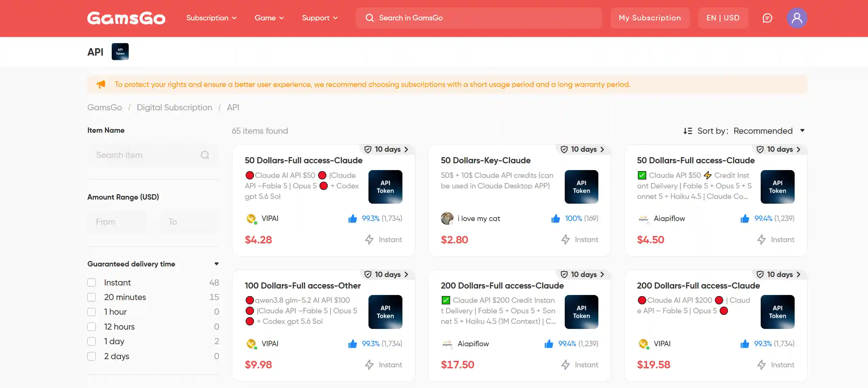Go to Digital Subscription breadcrumb

(x=175, y=108)
